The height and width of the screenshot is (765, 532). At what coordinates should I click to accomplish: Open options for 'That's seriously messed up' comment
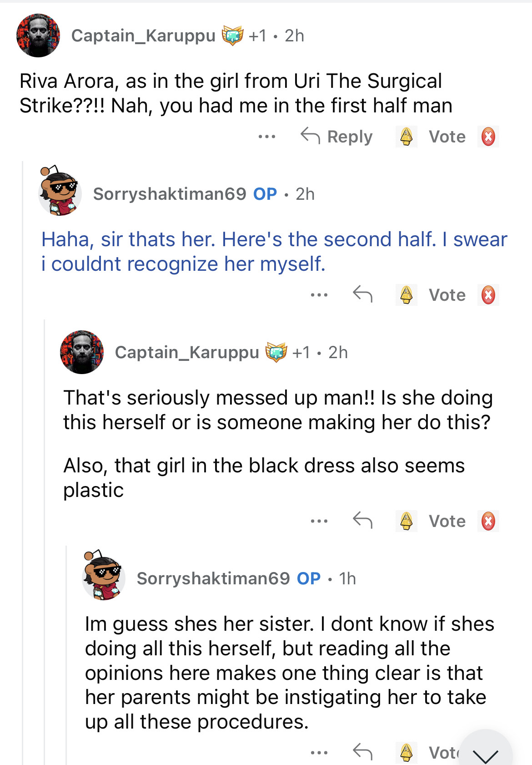[319, 521]
